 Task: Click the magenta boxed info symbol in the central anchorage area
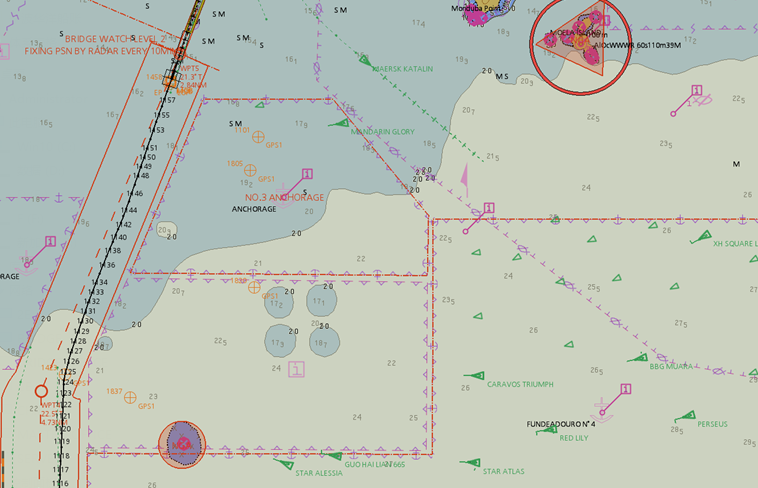click(295, 370)
